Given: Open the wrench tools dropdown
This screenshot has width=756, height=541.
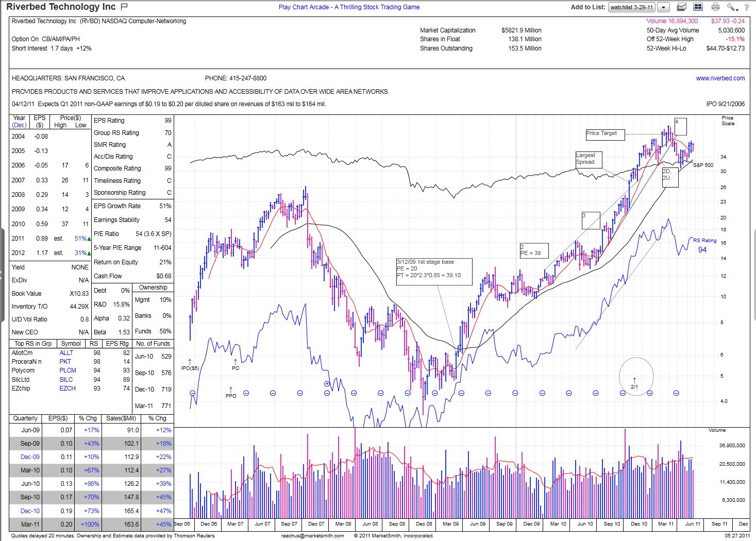Looking at the screenshot, I should (x=733, y=7).
